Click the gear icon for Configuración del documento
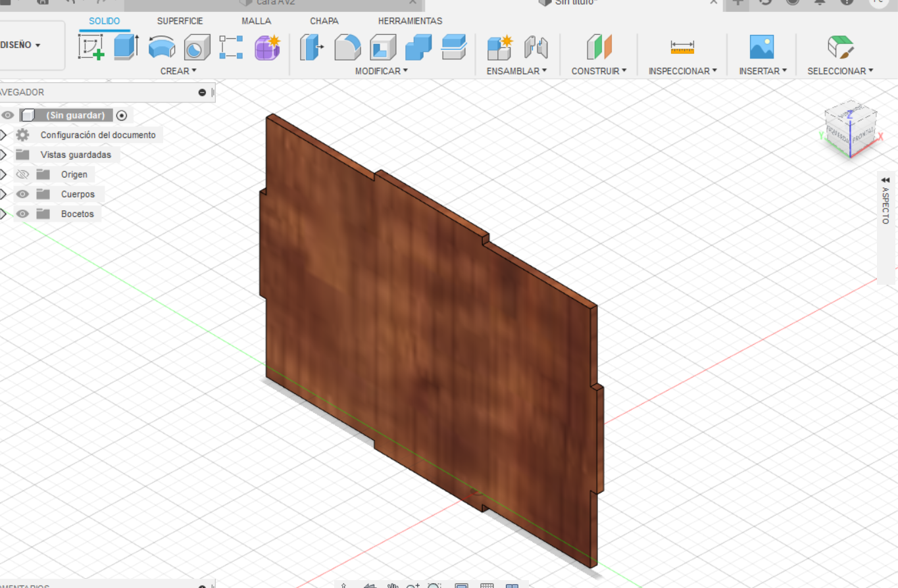The height and width of the screenshot is (588, 898). tap(23, 135)
